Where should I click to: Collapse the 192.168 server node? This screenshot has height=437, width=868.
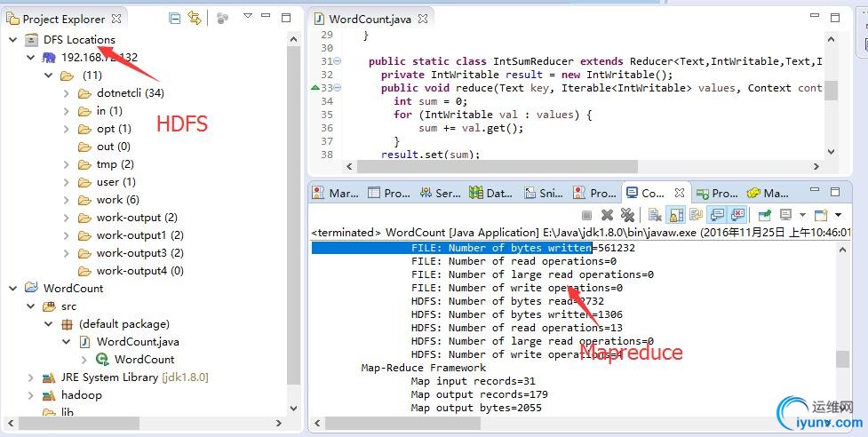(x=31, y=58)
